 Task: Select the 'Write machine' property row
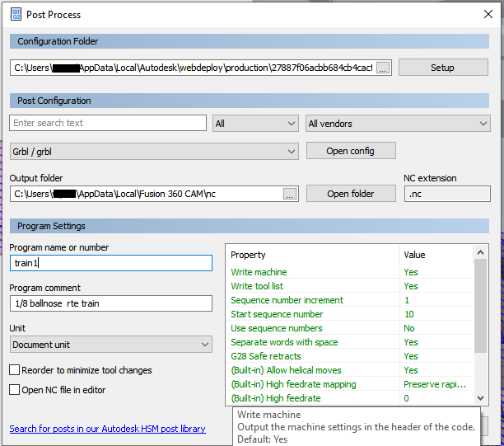(x=350, y=272)
